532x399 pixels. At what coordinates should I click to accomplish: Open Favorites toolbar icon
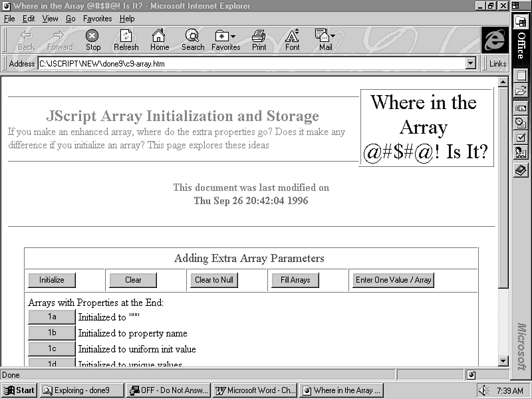tap(225, 36)
